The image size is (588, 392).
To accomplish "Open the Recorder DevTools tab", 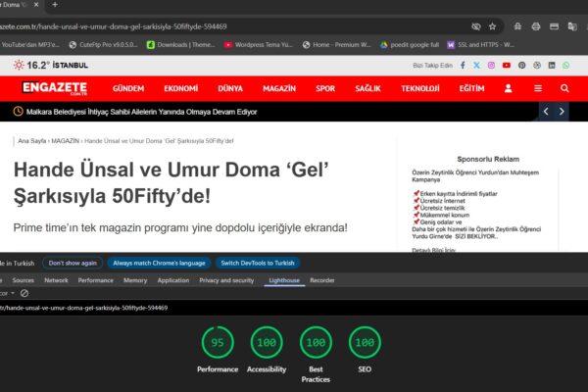I will pyautogui.click(x=322, y=280).
